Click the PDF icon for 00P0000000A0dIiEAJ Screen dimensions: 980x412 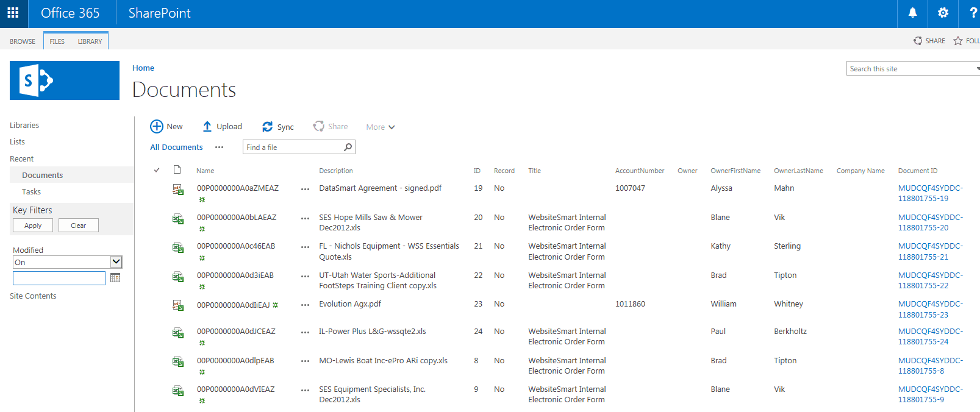pos(177,305)
